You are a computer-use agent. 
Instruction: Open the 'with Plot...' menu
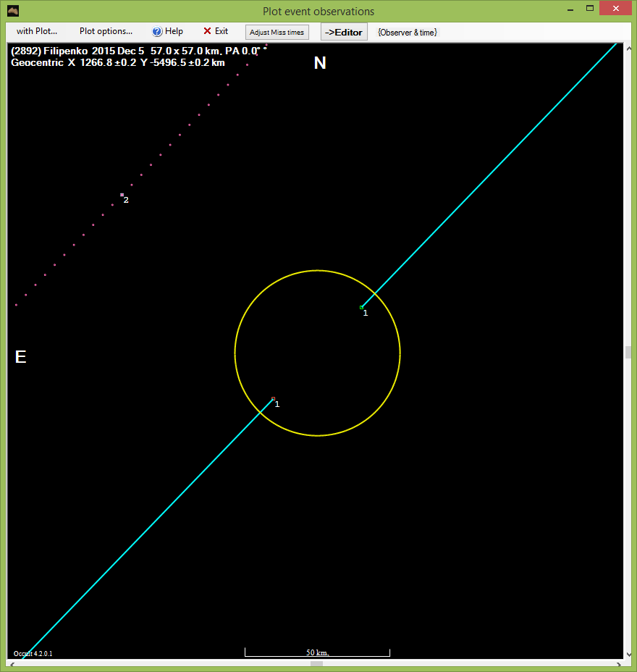pos(36,31)
